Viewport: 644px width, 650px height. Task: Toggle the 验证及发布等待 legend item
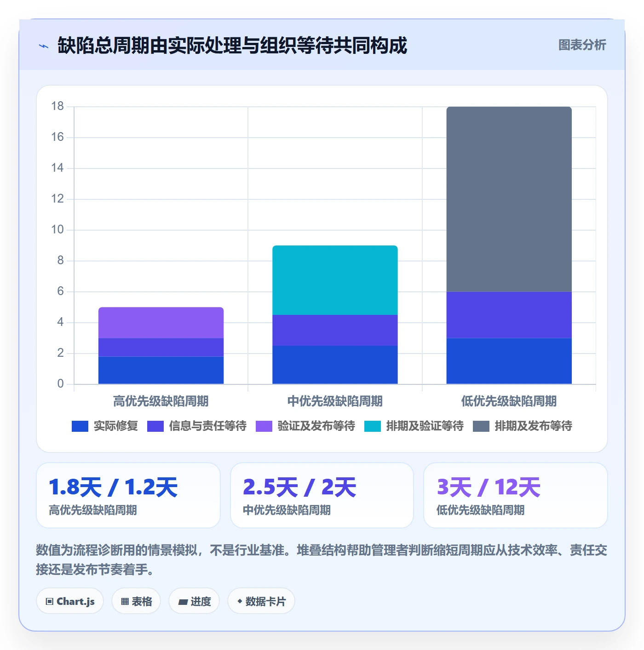click(305, 426)
